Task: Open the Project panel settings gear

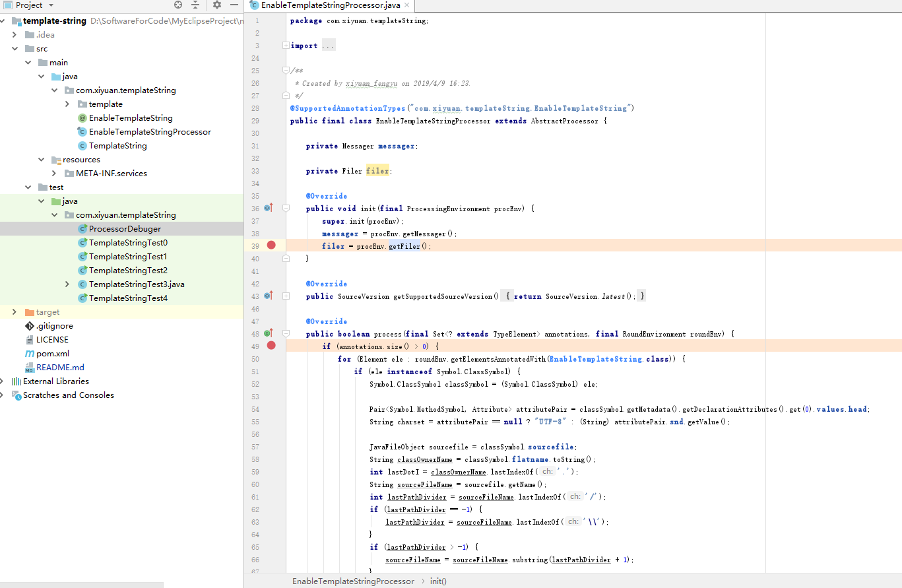Action: [x=216, y=5]
